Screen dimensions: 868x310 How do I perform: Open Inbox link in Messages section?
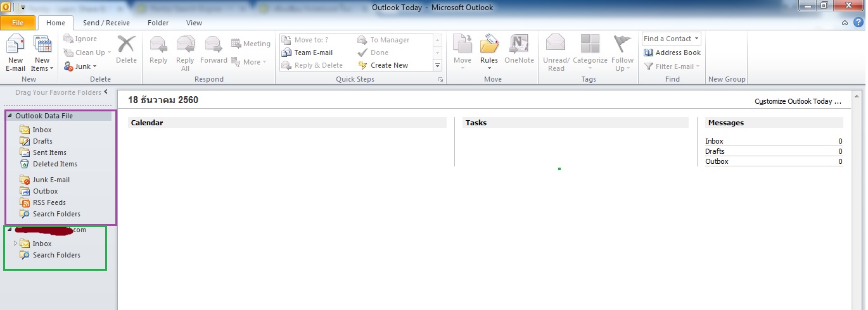714,141
